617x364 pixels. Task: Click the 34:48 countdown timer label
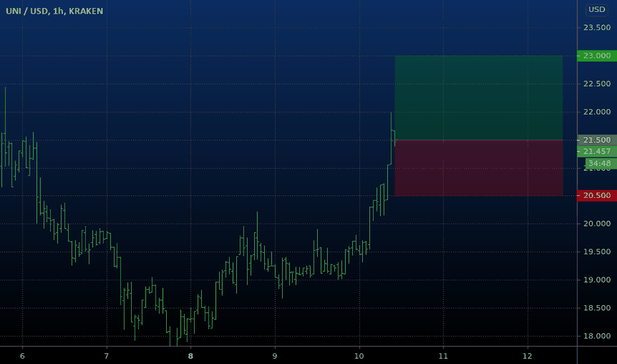(x=600, y=163)
